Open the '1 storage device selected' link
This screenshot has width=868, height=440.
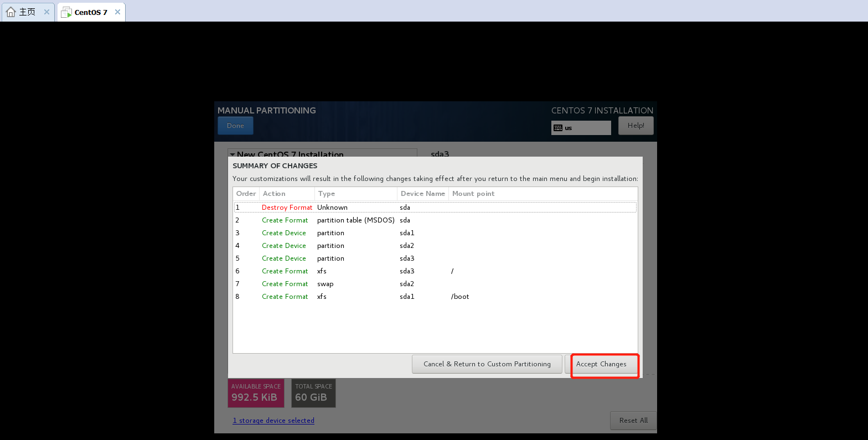pyautogui.click(x=273, y=421)
